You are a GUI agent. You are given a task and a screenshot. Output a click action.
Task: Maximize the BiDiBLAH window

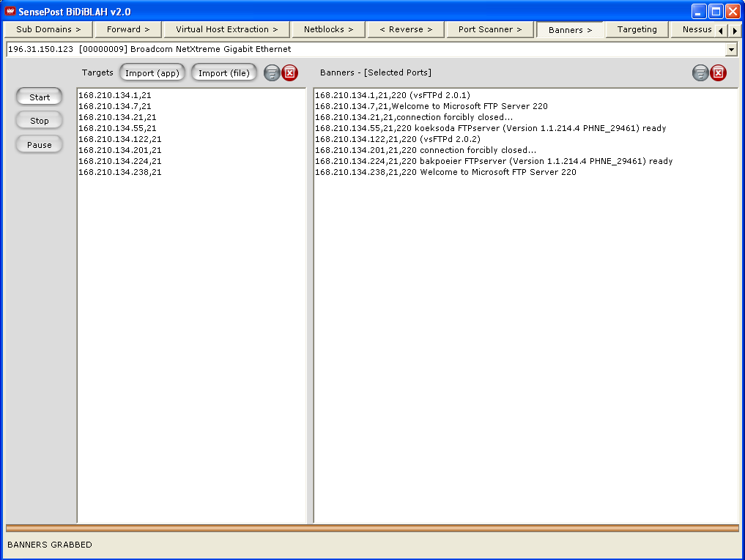coord(715,11)
